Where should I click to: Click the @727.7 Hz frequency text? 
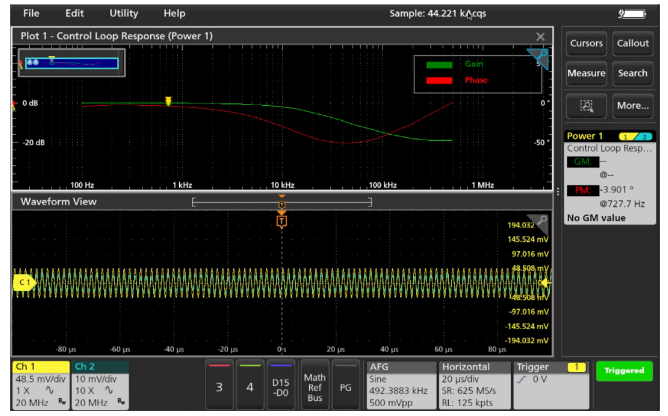pyautogui.click(x=622, y=204)
